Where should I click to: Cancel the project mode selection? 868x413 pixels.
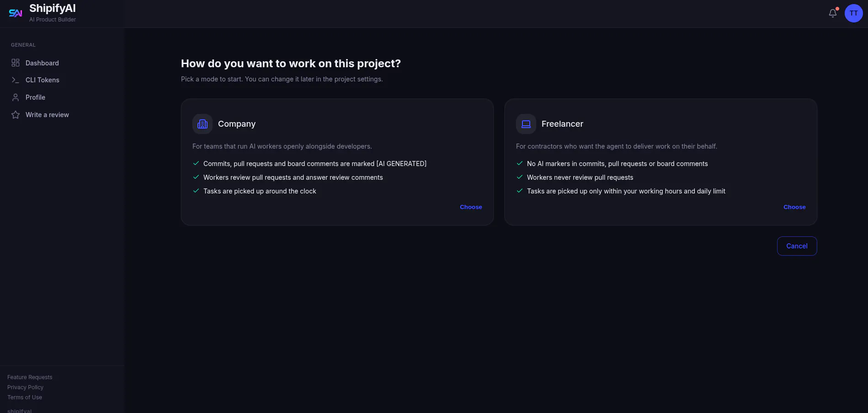click(x=797, y=246)
